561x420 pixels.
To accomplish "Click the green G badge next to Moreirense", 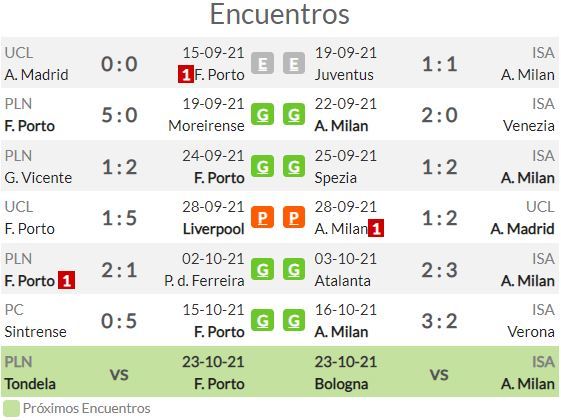I will coord(262,114).
